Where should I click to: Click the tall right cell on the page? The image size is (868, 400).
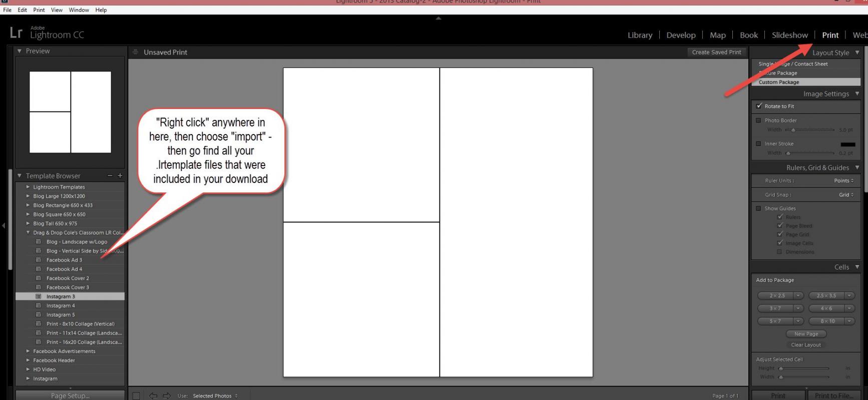pyautogui.click(x=516, y=222)
